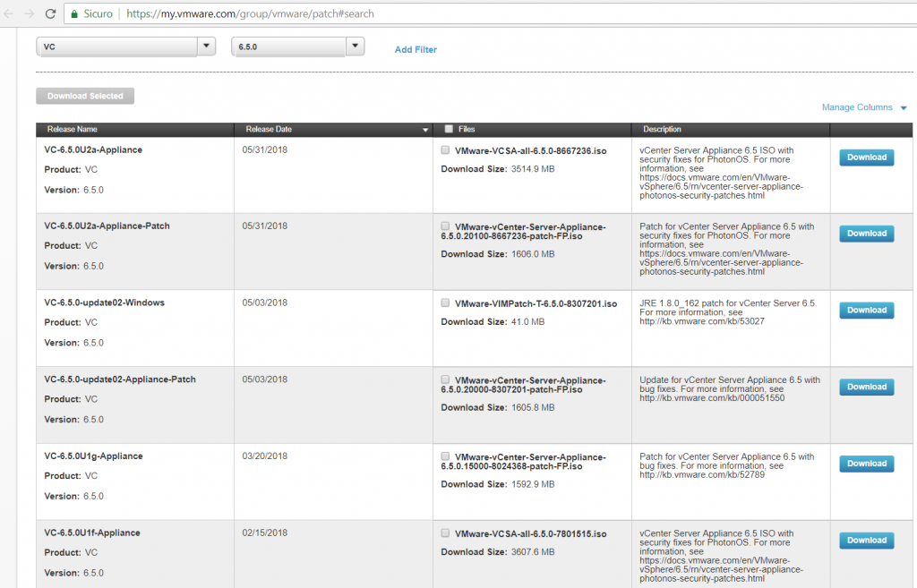This screenshot has width=917, height=588.
Task: Check VMware-VIMPatch-T-6.5.0-8307201.iso file
Action: (446, 303)
